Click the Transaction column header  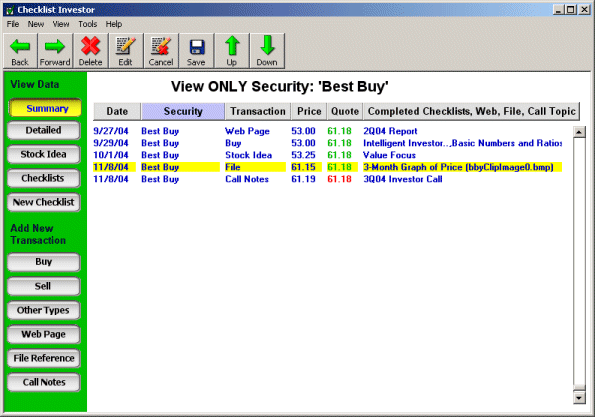258,111
